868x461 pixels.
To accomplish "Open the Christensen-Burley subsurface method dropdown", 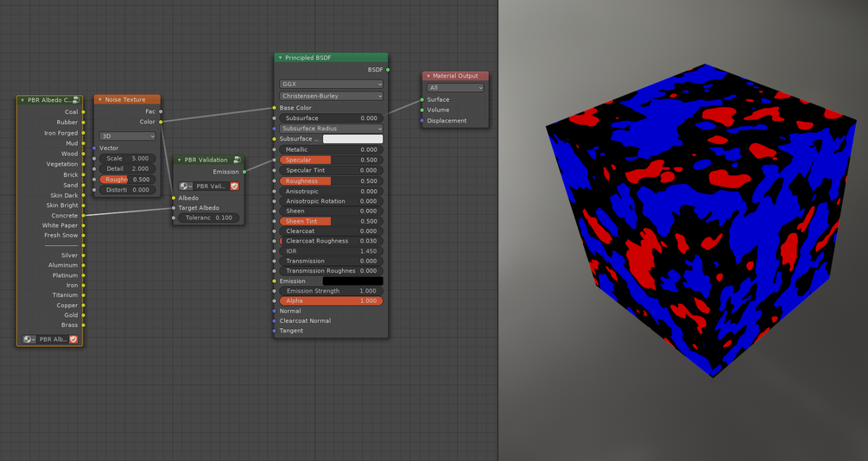I will click(331, 96).
